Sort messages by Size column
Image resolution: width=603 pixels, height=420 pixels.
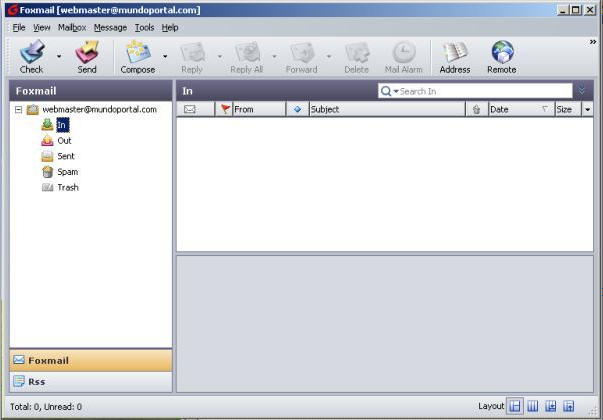click(x=568, y=109)
